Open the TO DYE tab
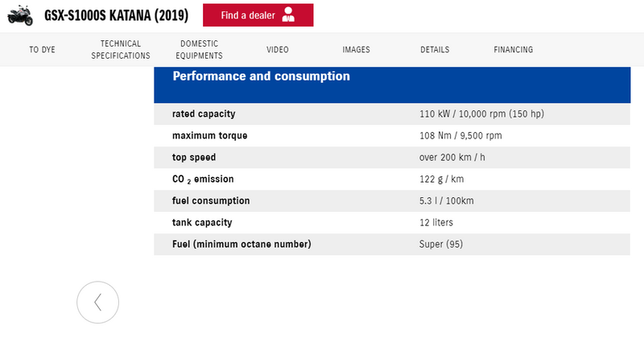 tap(42, 50)
